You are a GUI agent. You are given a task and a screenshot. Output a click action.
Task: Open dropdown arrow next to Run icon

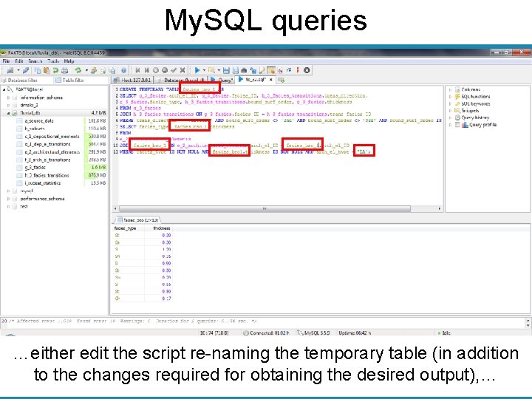point(204,70)
